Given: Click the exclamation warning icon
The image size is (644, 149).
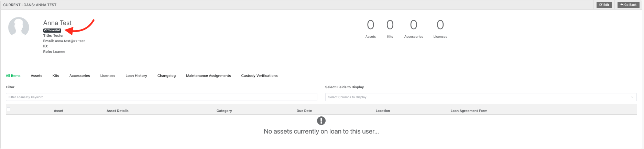Looking at the screenshot, I should point(321,121).
